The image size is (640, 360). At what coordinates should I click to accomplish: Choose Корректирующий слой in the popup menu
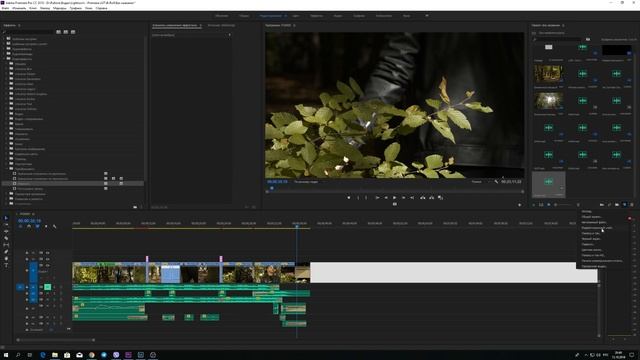[x=597, y=228]
